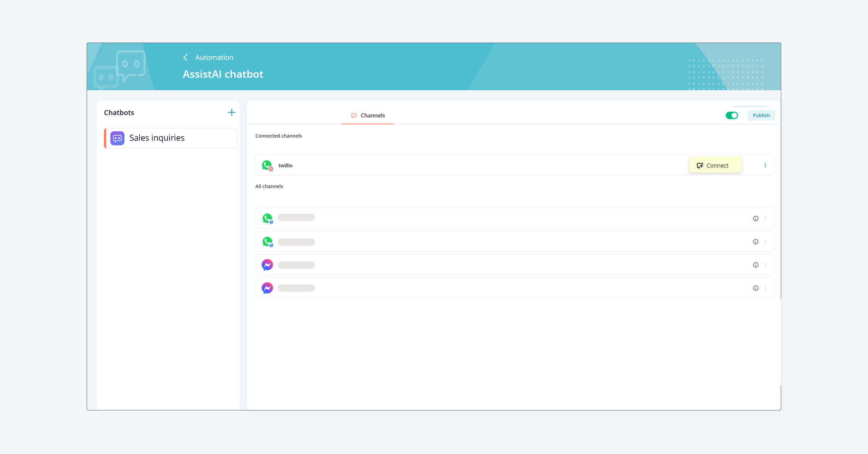Open the info icon on the first WhatsApp row
Viewport: 868px width, 454px height.
756,218
